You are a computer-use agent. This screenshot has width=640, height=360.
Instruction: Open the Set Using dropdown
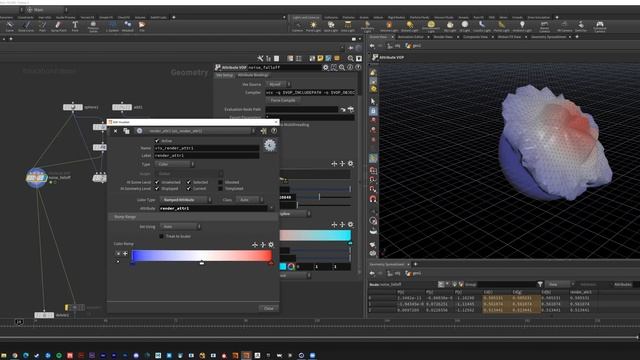[x=180, y=227]
